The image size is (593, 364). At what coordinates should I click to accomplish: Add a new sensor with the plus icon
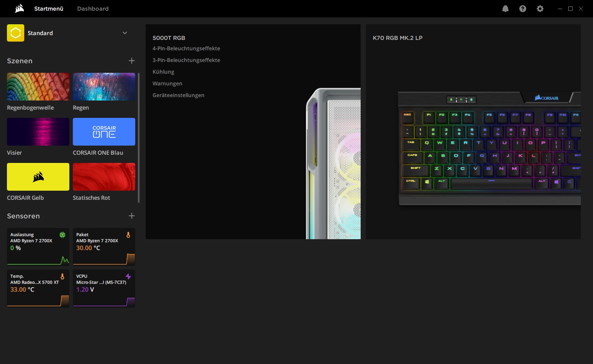pos(132,216)
